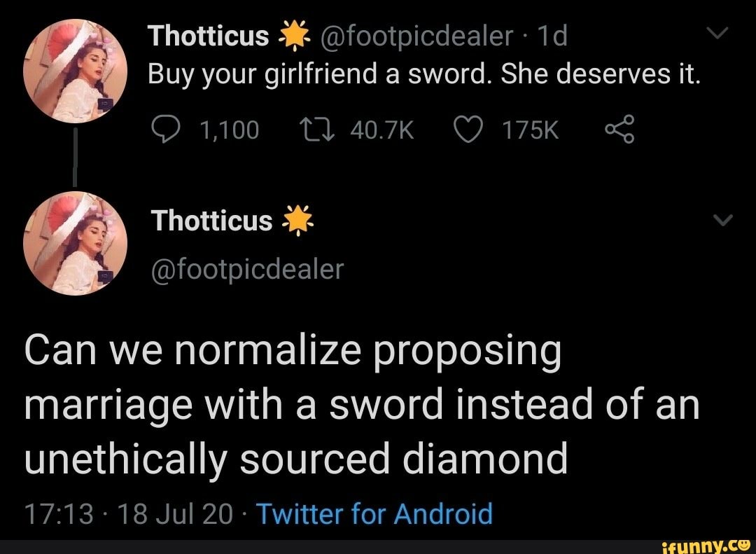
Task: Click the "Twitter for Android" source link
Action: 374,514
